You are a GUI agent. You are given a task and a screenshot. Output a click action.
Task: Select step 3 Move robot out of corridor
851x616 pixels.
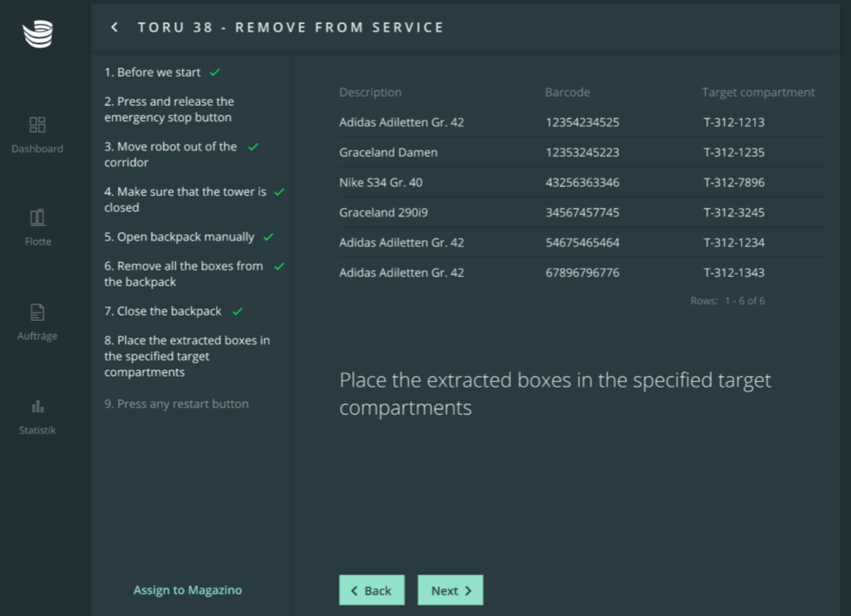[x=170, y=155]
